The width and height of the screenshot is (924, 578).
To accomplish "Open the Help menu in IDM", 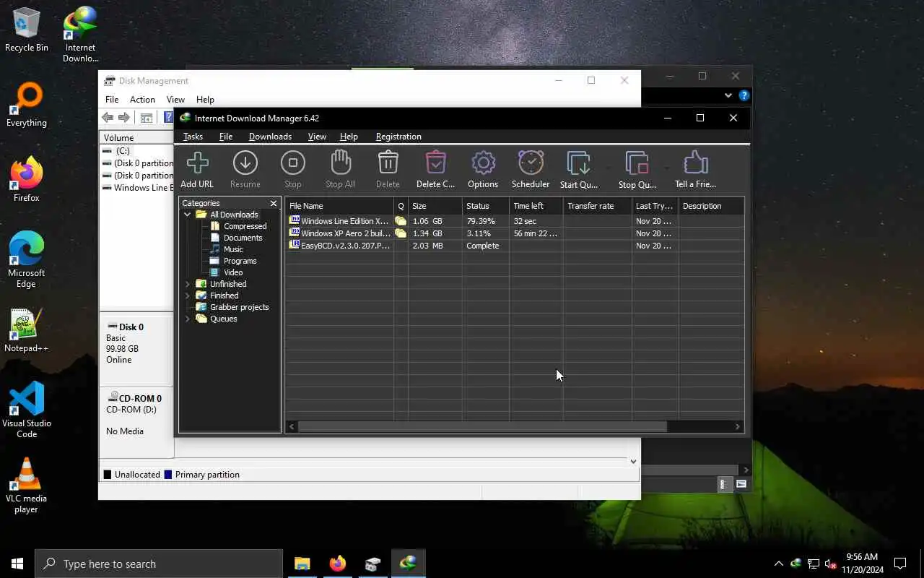I will [349, 137].
